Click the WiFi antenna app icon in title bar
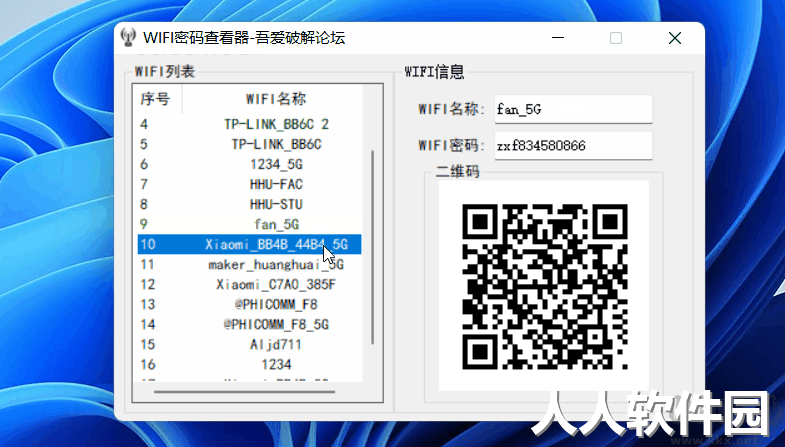 pyautogui.click(x=128, y=37)
